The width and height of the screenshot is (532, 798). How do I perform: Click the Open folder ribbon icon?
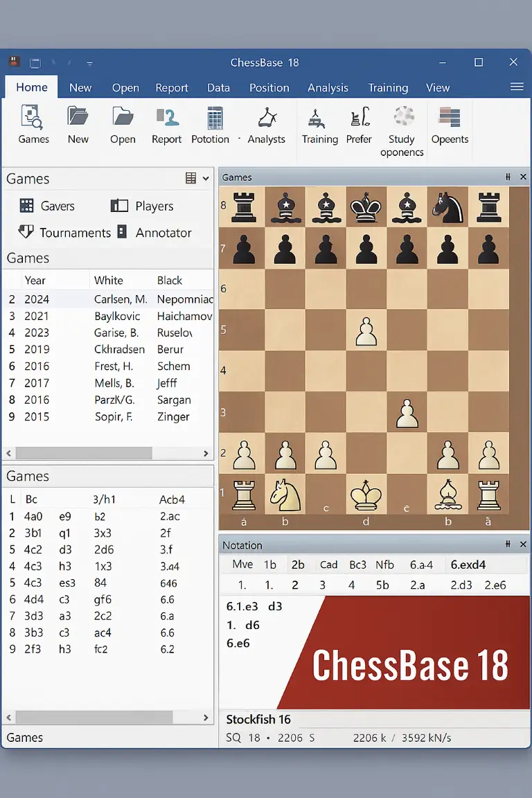pos(123,125)
